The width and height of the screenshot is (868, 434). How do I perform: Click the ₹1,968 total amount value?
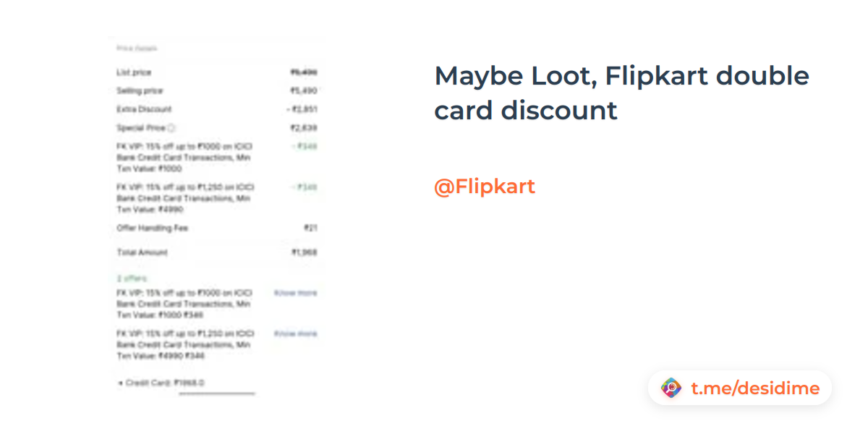(304, 252)
